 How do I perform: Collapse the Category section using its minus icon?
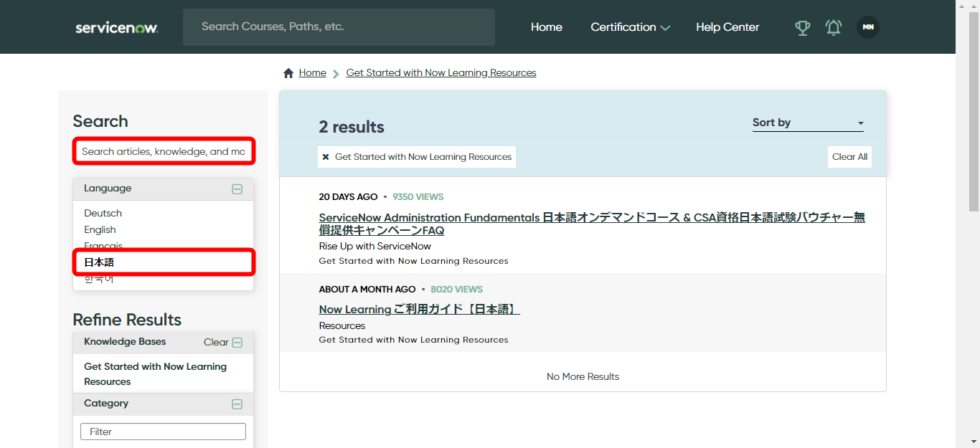coord(237,404)
